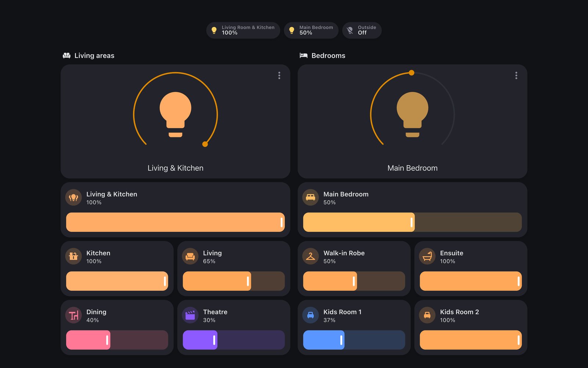This screenshot has height=368, width=588.
Task: Open the Outside Off chip
Action: (362, 30)
